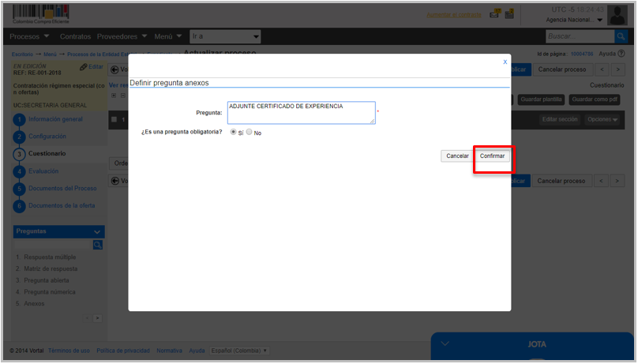This screenshot has height=364, width=638.
Task: Expand the Procesos menu dropdown
Action: point(29,36)
